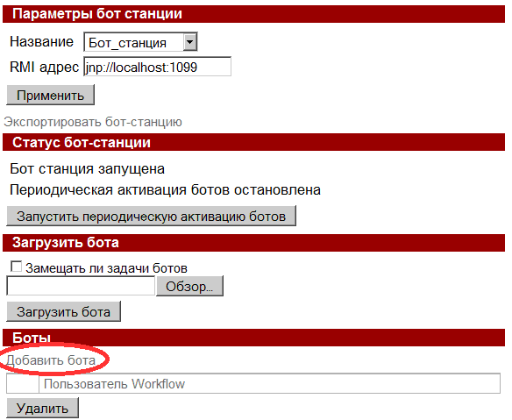Click the empty file path field
Viewport: 512px width, 420px height.
pyautogui.click(x=81, y=286)
